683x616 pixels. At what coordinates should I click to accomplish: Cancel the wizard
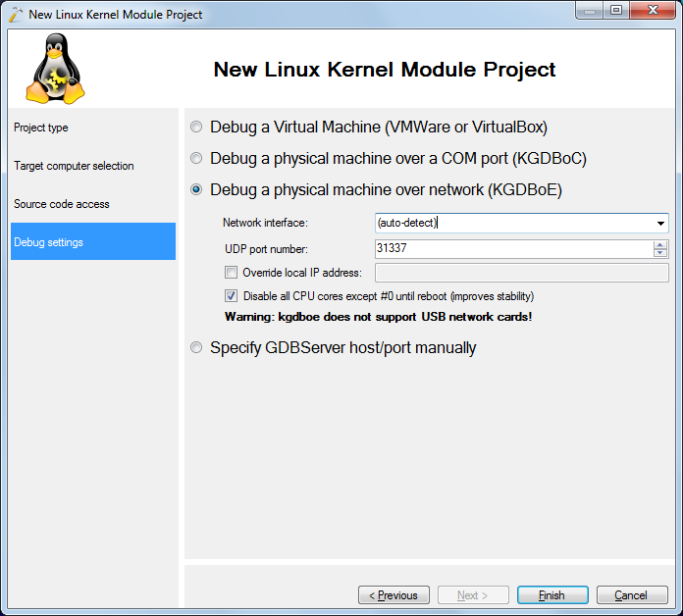pos(632,594)
